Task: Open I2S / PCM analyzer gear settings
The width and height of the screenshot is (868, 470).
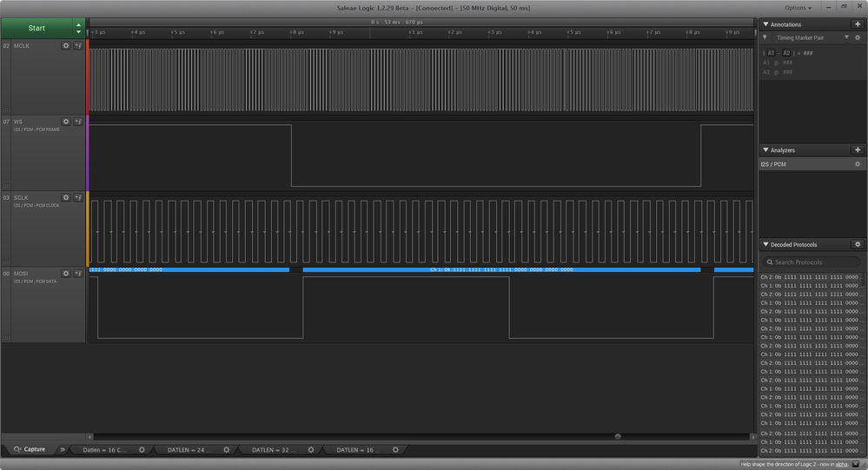Action: click(x=858, y=164)
